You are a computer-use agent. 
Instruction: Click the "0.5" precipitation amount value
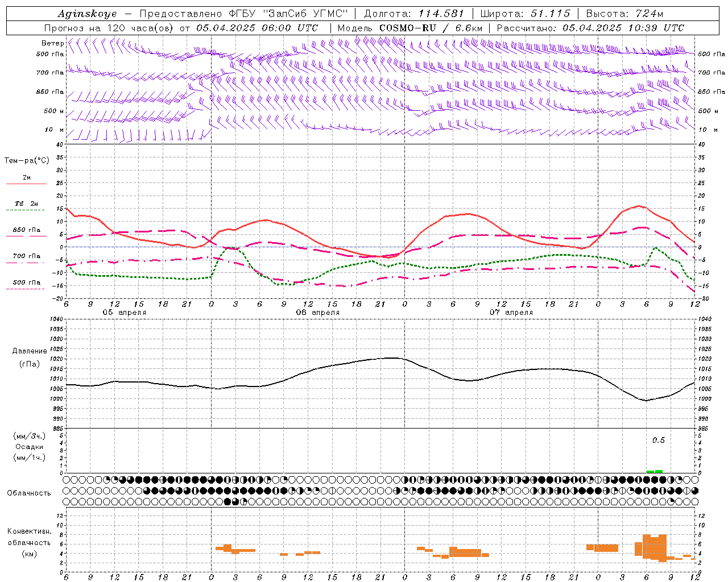tap(658, 440)
